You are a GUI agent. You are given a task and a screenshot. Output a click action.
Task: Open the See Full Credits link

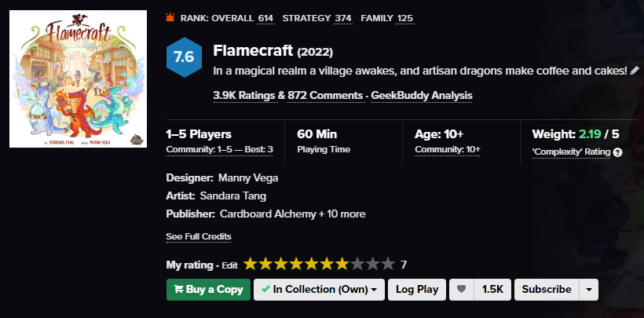pyautogui.click(x=199, y=236)
